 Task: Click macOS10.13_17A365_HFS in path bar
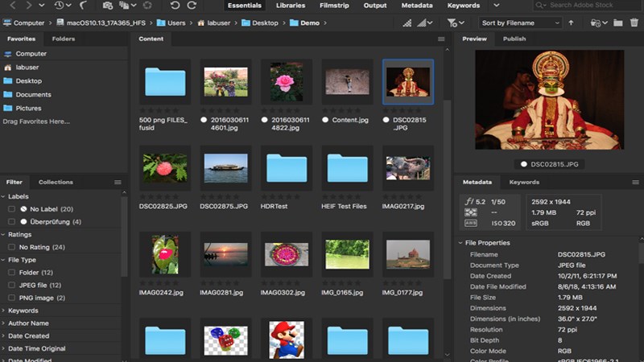coord(101,23)
